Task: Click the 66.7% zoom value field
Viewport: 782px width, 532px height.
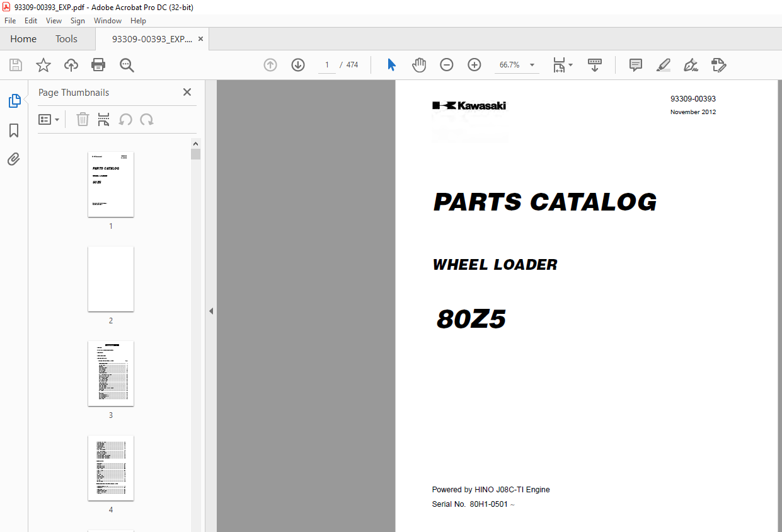Action: [x=510, y=65]
